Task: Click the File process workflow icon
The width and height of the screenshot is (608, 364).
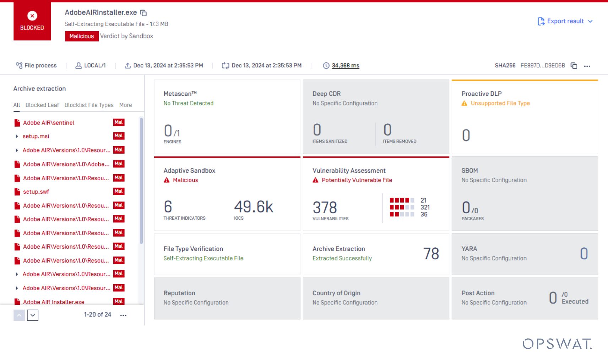Action: [x=19, y=65]
